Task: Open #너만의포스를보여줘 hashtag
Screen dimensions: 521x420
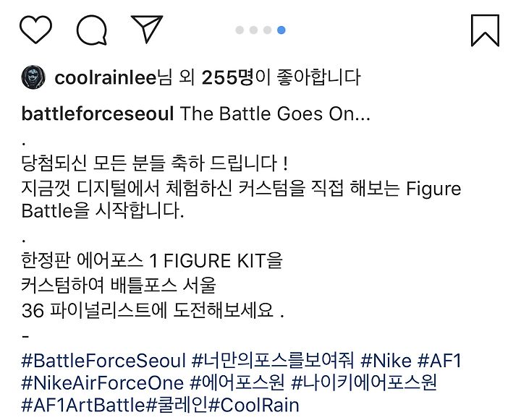Action: [273, 361]
